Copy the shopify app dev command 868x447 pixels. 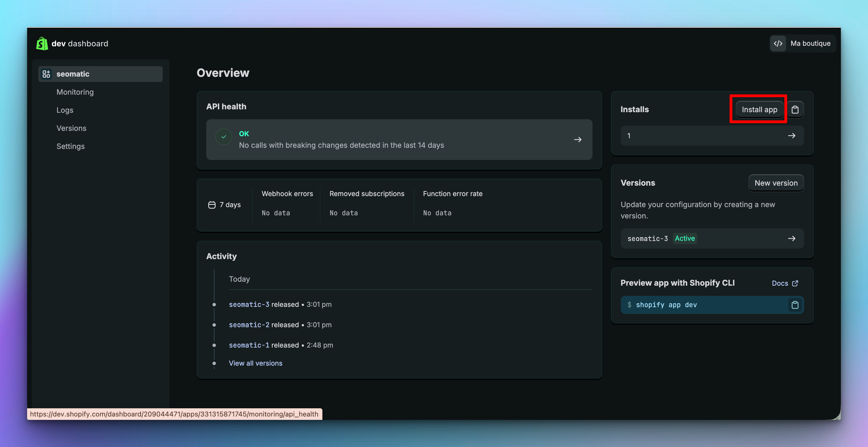point(795,305)
